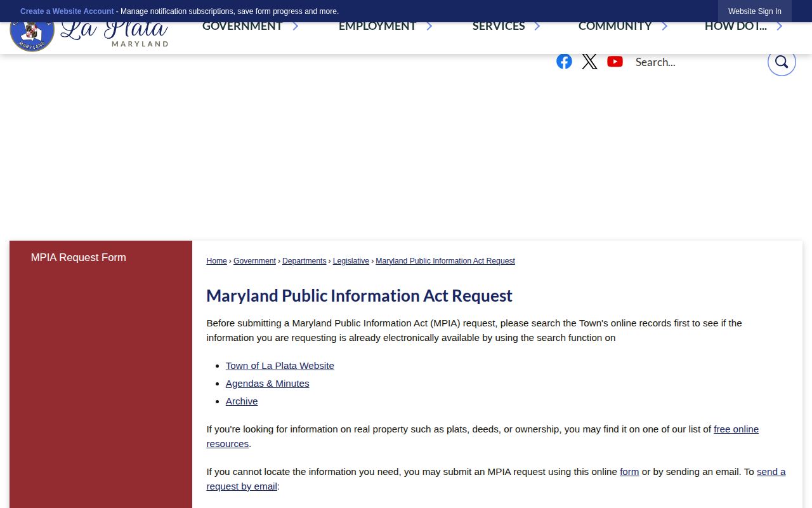Open the free online resources link
This screenshot has height=508, width=812.
736,429
